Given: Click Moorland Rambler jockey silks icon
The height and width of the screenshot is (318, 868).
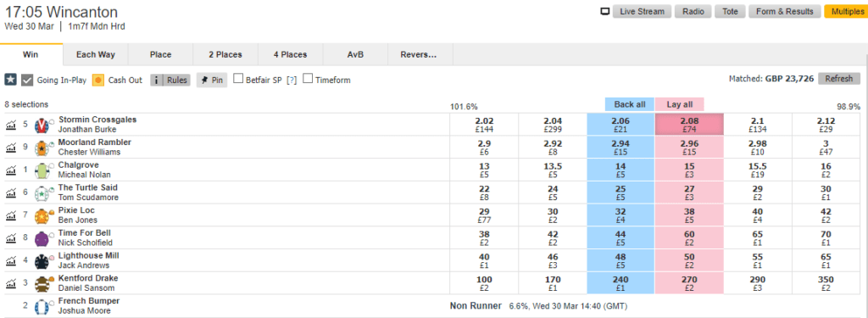Looking at the screenshot, I should [42, 148].
